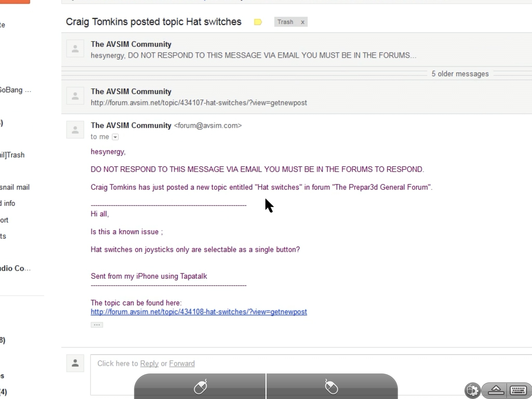Show details dropdown next to 'to me'
This screenshot has height=399, width=532.
pyautogui.click(x=115, y=137)
